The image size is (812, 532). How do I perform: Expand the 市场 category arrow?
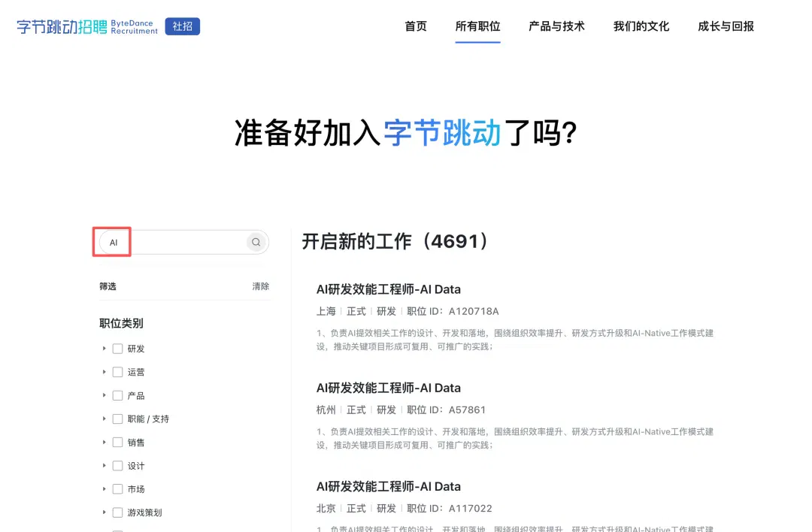(x=104, y=489)
